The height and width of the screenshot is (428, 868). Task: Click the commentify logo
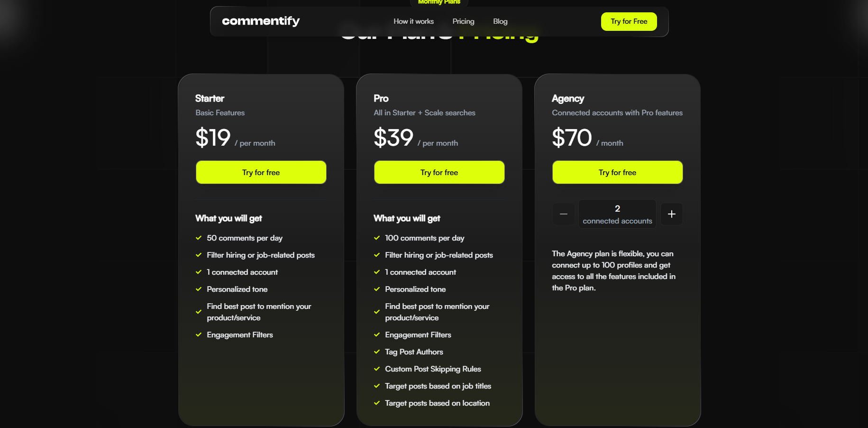click(261, 21)
